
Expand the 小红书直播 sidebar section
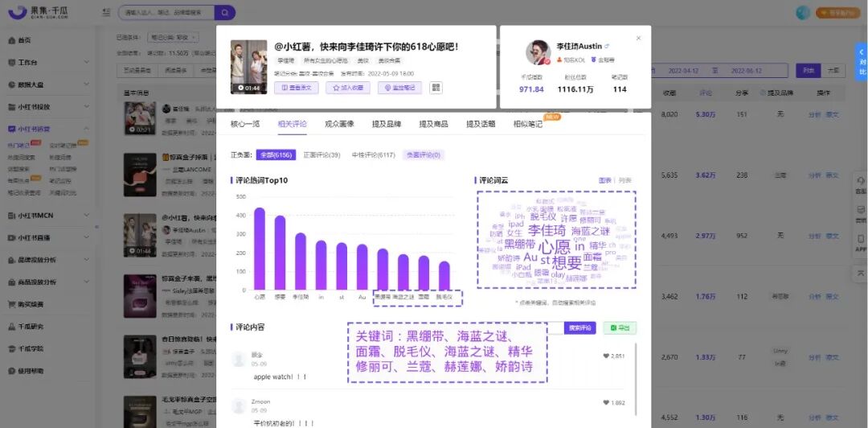(x=49, y=237)
